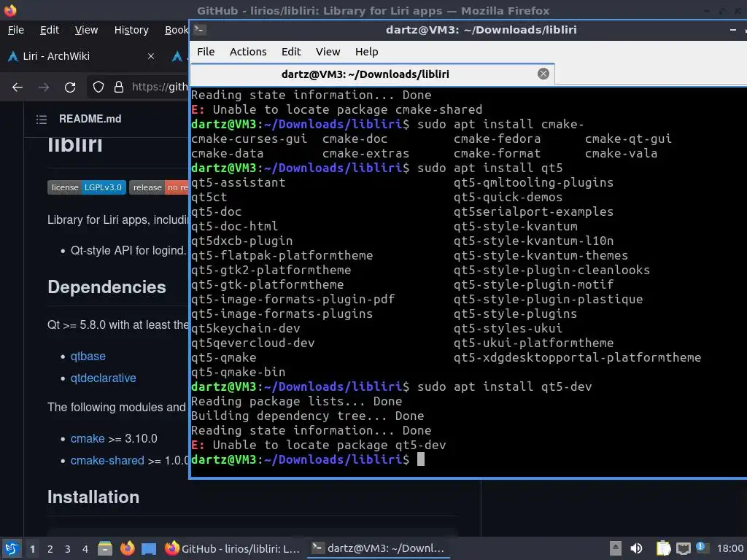This screenshot has width=747, height=560.
Task: Open the removable media eject tray icon
Action: [615, 548]
